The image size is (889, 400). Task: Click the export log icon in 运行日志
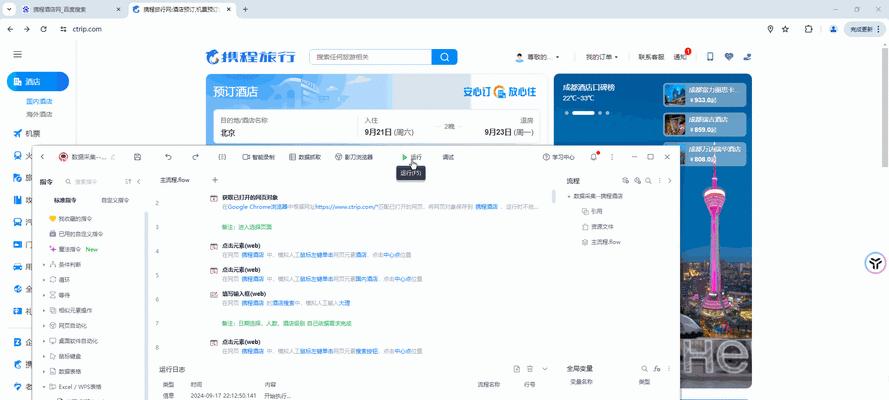pos(517,369)
